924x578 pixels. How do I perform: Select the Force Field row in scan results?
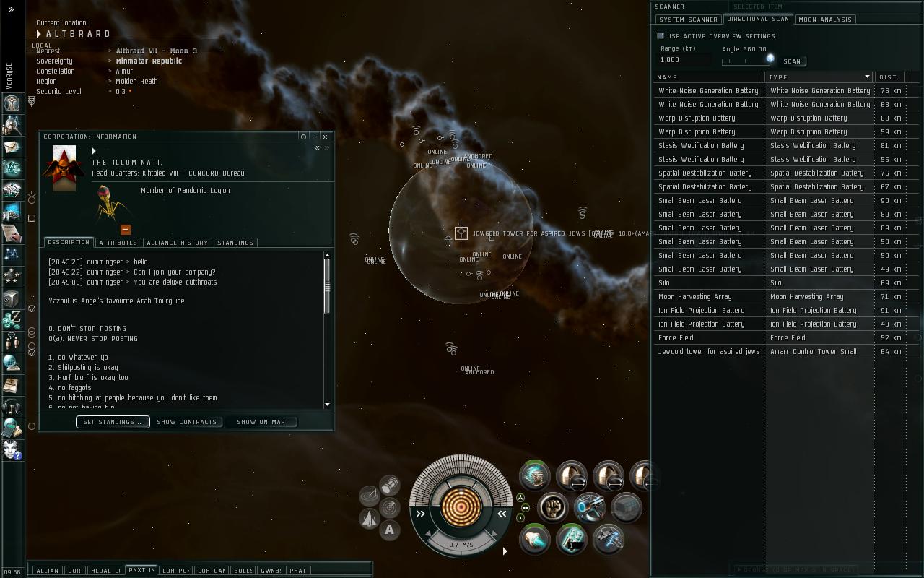click(779, 338)
